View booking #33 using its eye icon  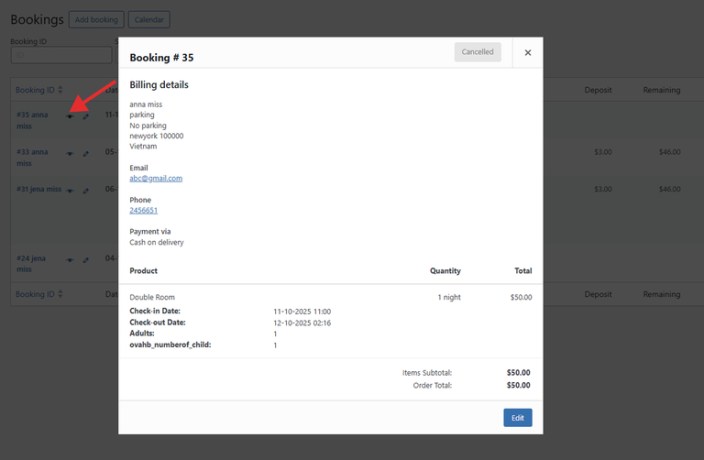69,153
